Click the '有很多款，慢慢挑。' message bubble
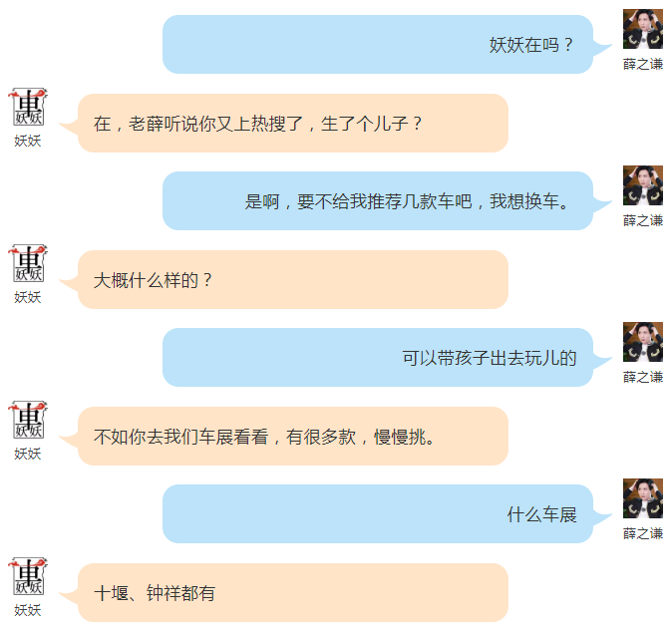672x627 pixels. 293,437
